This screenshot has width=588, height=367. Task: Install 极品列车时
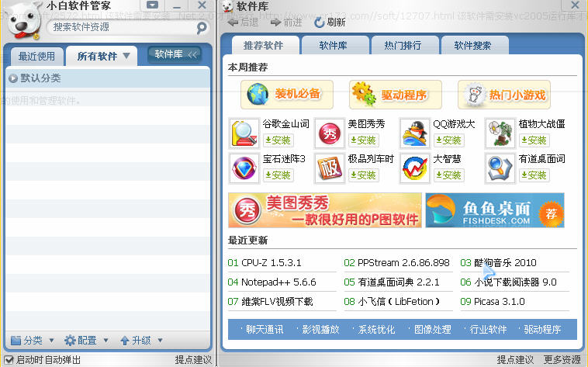pyautogui.click(x=363, y=175)
